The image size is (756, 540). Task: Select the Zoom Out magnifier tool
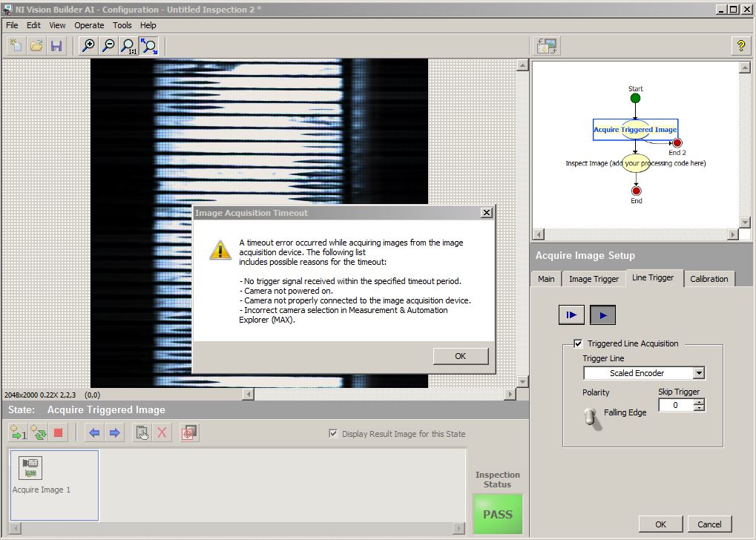(x=108, y=46)
